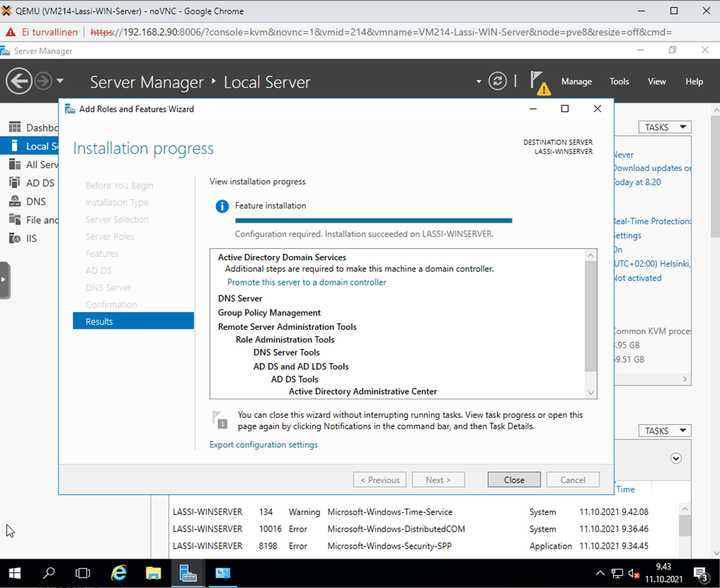Click the Server Manager back arrow
720x588 pixels.
[19, 82]
